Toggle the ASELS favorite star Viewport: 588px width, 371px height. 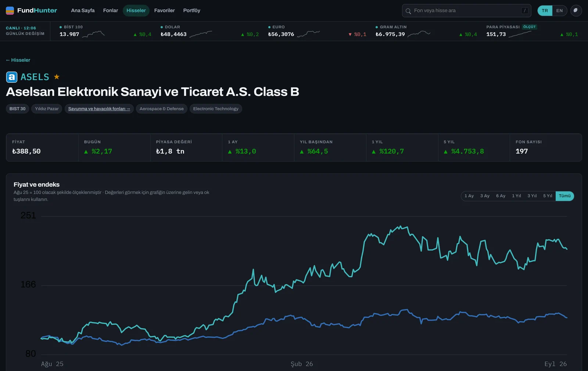57,77
